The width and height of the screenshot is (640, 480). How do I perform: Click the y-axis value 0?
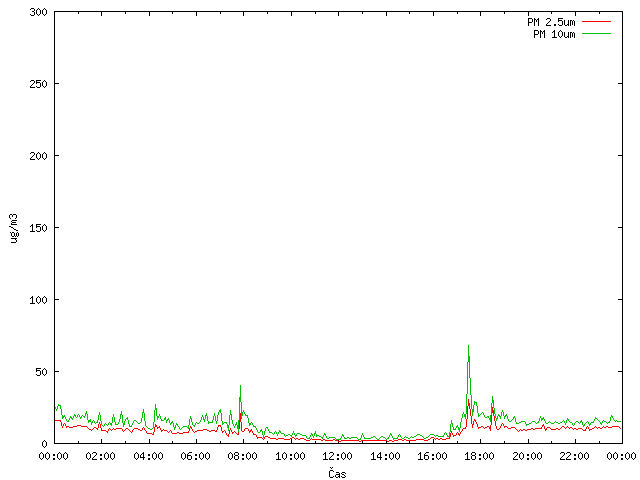click(x=44, y=444)
